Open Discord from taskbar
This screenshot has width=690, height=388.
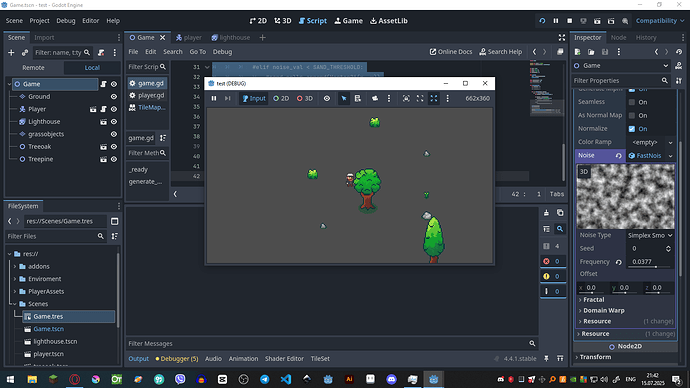point(391,379)
